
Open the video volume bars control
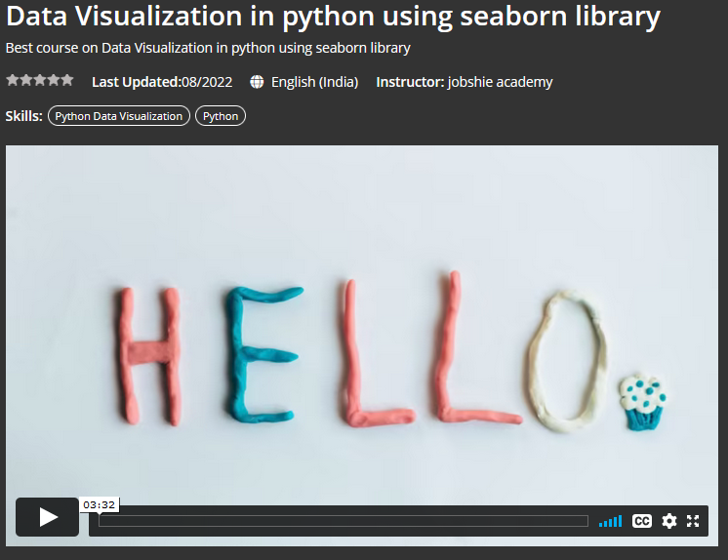[x=610, y=521]
